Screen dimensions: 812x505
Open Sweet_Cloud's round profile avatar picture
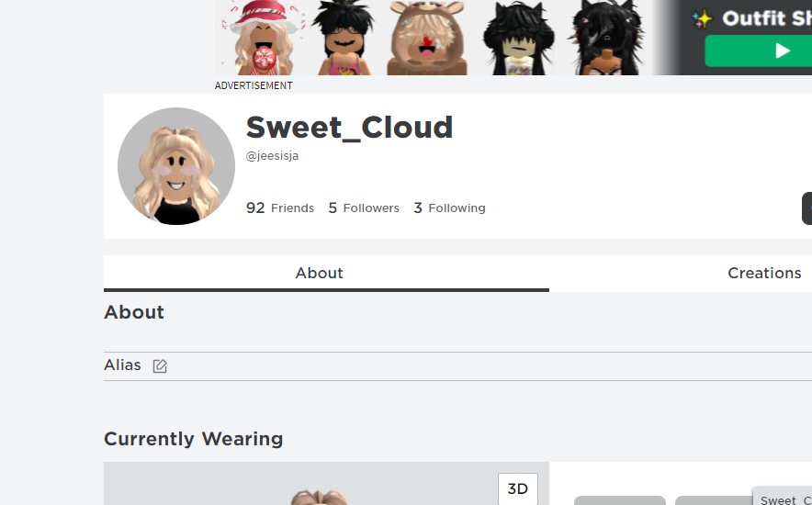click(x=176, y=166)
